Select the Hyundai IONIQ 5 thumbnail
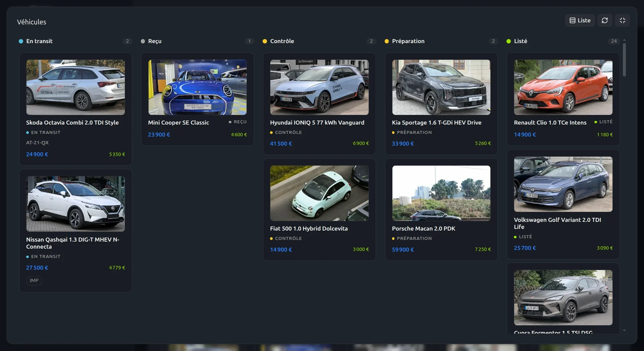644x351 pixels. 319,87
